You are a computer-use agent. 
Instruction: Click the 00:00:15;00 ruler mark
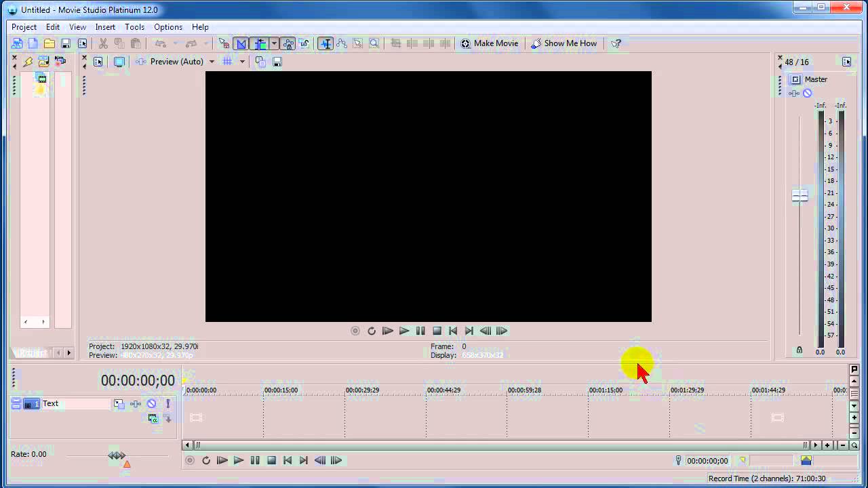(x=281, y=390)
